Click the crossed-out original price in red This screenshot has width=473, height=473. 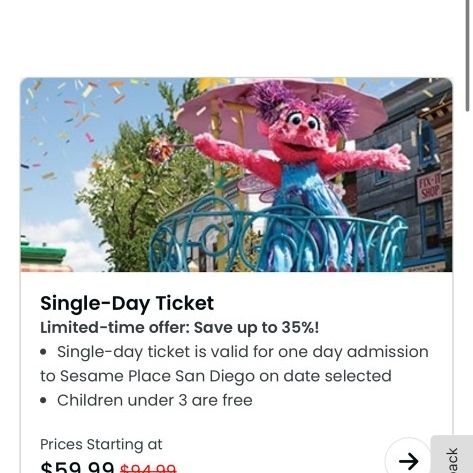pos(148,468)
